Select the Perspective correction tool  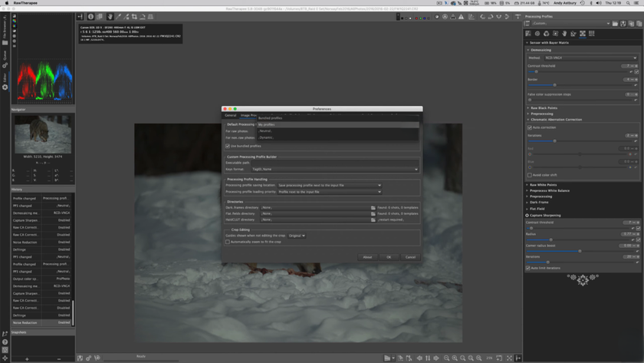(151, 16)
